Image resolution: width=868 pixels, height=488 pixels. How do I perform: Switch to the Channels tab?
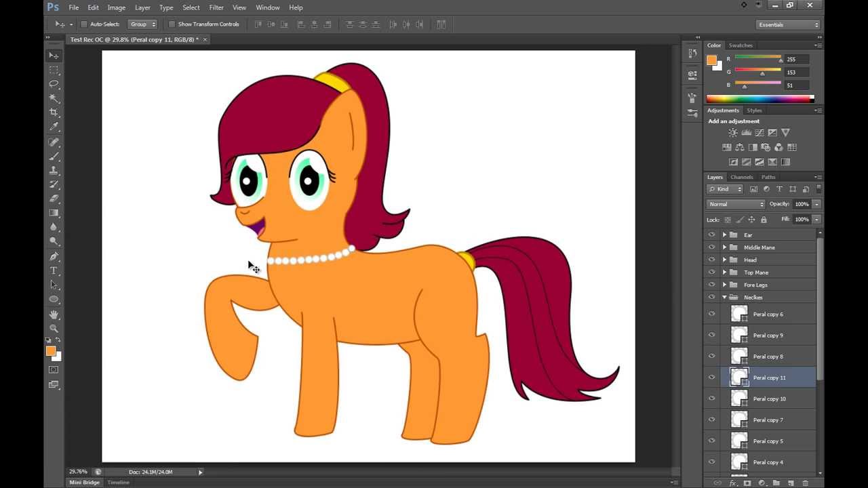pos(742,177)
